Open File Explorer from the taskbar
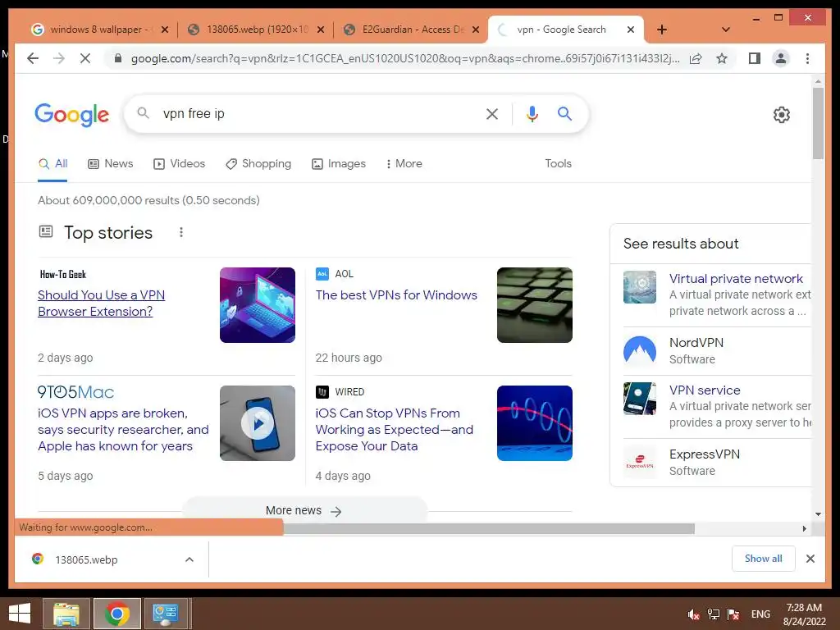 click(x=66, y=614)
